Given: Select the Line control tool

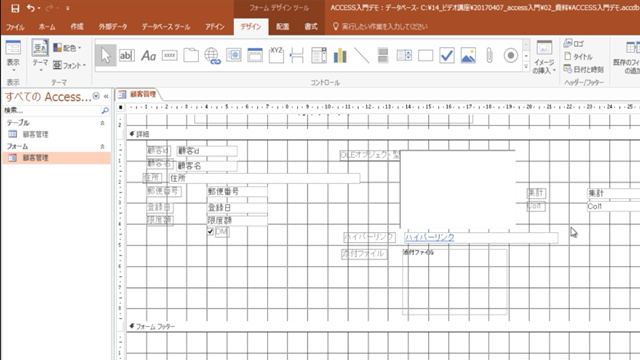Looking at the screenshot, I should coord(362,56).
